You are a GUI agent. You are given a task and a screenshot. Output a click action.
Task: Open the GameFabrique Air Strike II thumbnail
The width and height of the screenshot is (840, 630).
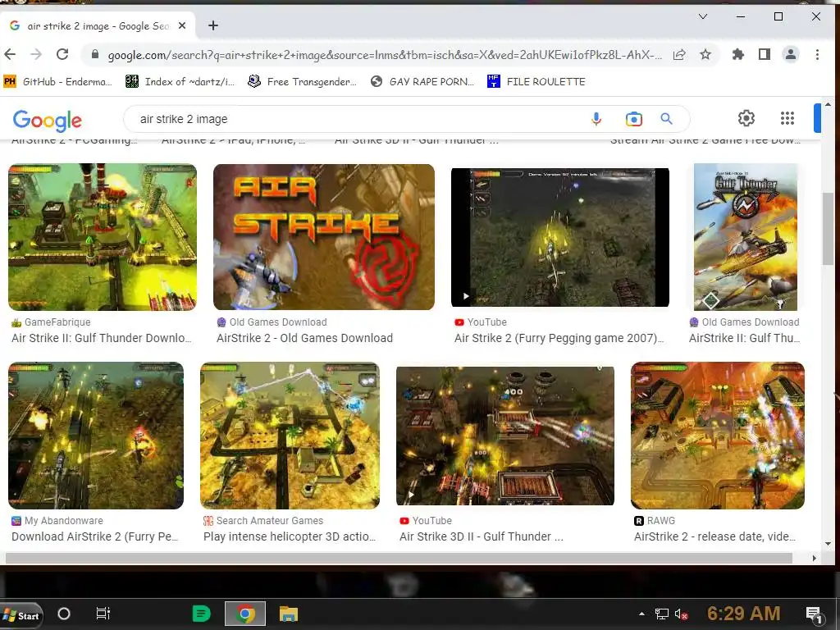103,237
